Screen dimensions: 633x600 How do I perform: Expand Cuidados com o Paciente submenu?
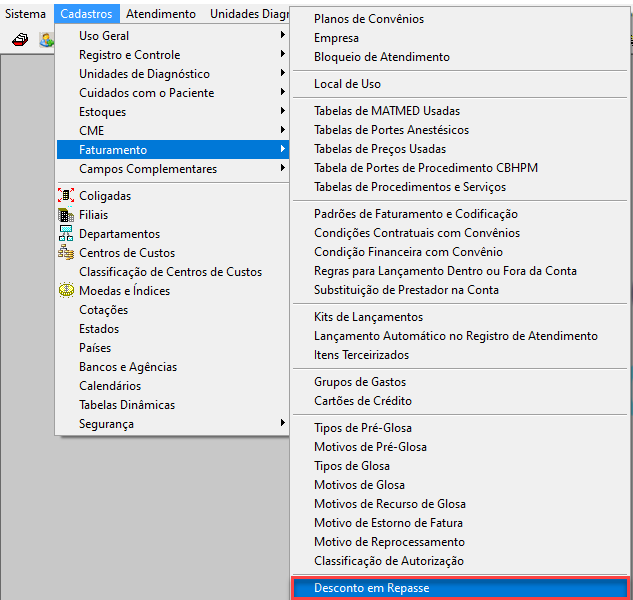[x=172, y=93]
